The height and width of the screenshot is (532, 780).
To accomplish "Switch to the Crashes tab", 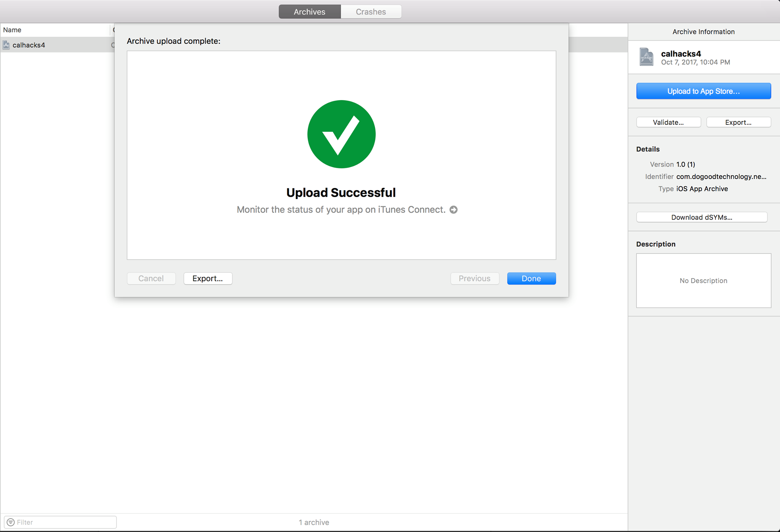I will pyautogui.click(x=371, y=12).
